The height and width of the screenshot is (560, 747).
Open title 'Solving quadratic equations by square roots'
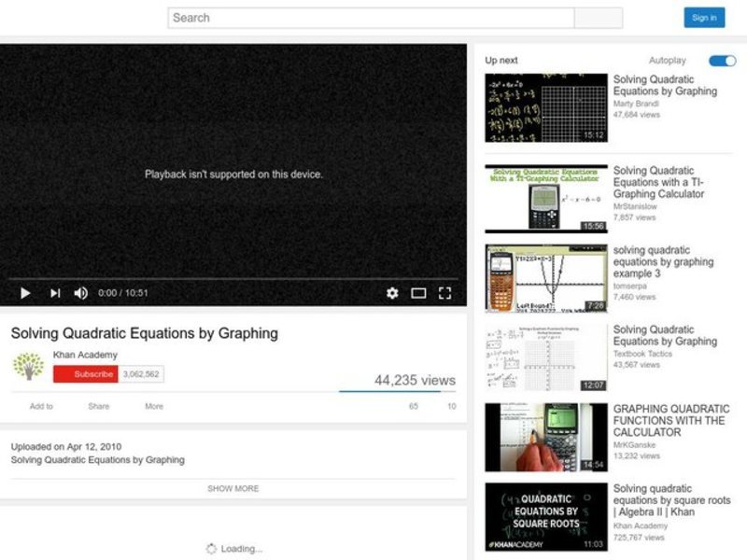[671, 500]
